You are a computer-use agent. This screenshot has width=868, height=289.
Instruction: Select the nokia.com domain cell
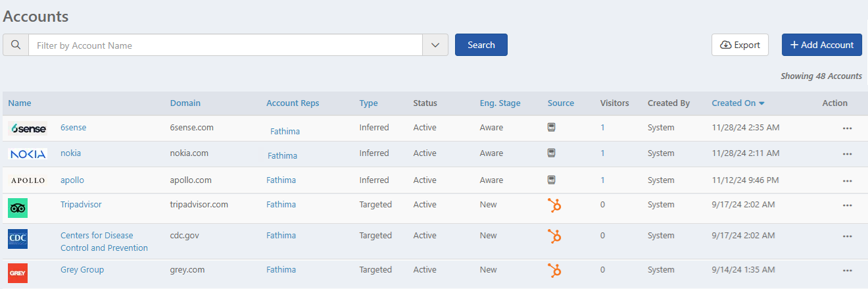pos(189,153)
